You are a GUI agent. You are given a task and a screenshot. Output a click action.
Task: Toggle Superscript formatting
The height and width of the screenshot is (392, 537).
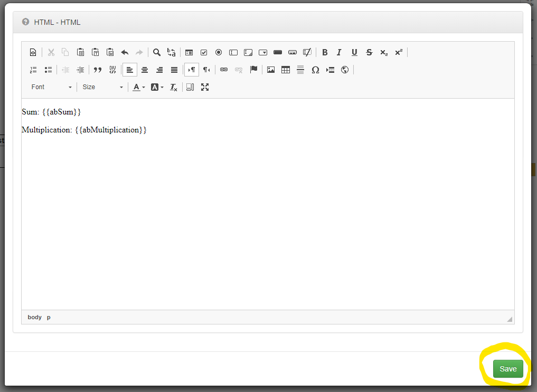click(x=399, y=52)
